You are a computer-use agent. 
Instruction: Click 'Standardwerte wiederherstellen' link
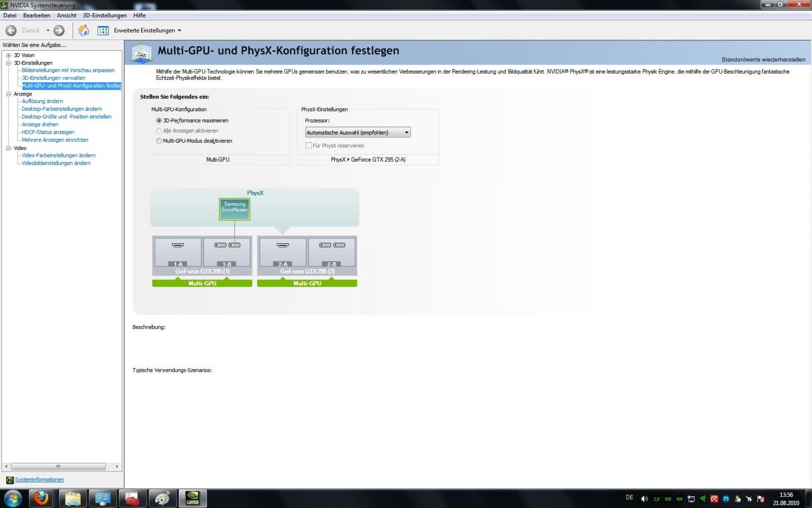[x=763, y=59]
